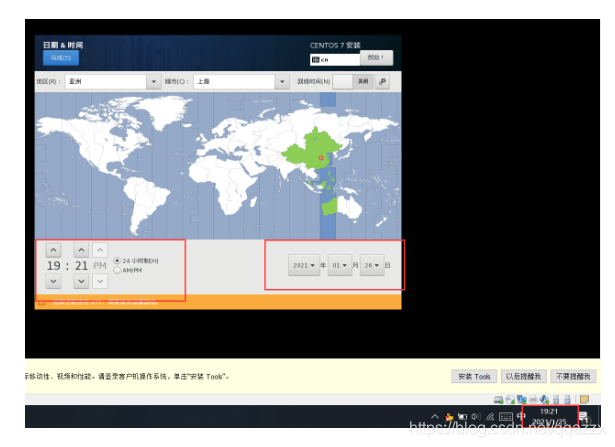615x447 pixels.
Task: Click the VMware hard disk status icon
Action: (498, 400)
